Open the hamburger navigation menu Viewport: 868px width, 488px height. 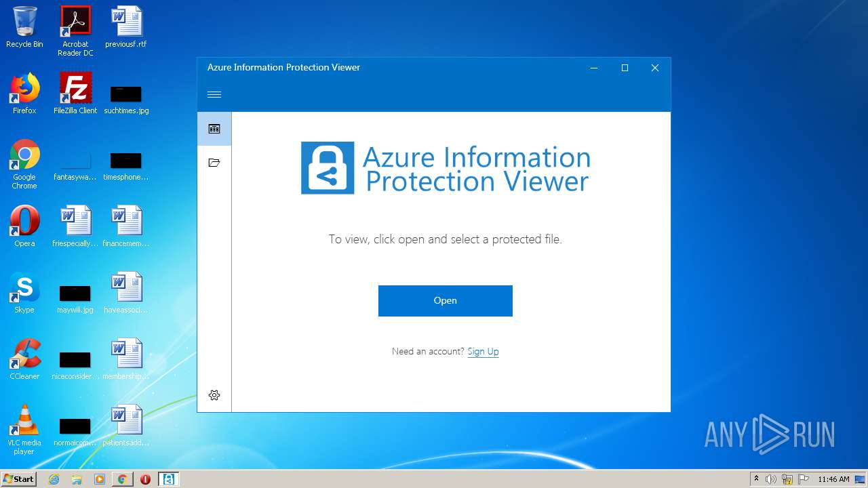point(214,95)
